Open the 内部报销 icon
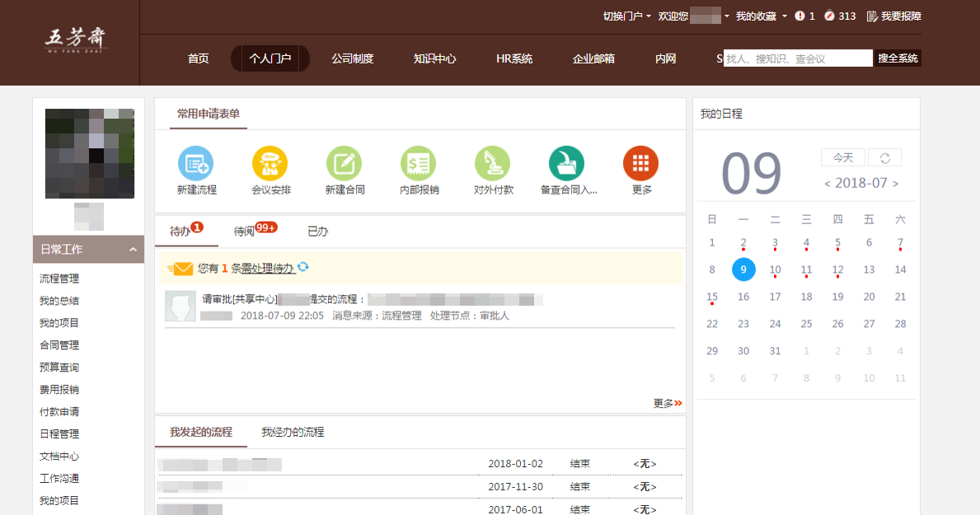The height and width of the screenshot is (515, 980). pyautogui.click(x=418, y=163)
